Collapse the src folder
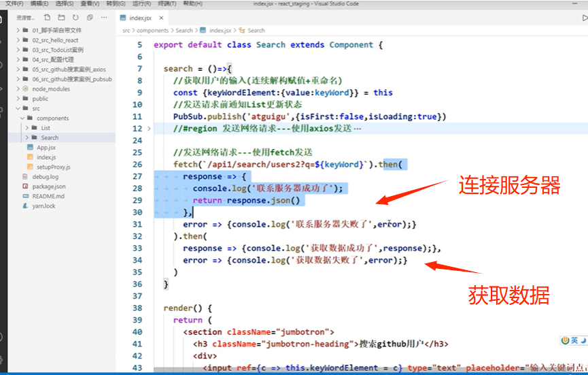The width and height of the screenshot is (588, 375). [x=18, y=108]
